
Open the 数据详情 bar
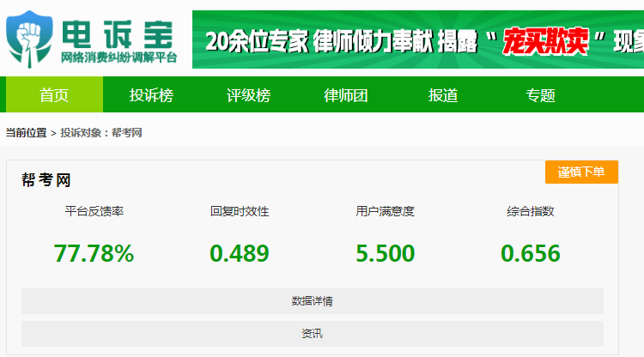[313, 301]
